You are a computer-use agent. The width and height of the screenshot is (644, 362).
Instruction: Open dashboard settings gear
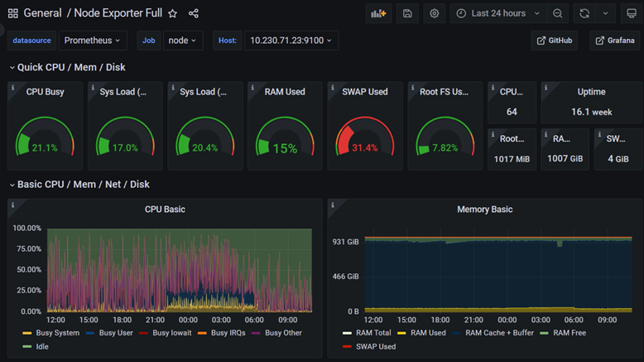point(434,13)
